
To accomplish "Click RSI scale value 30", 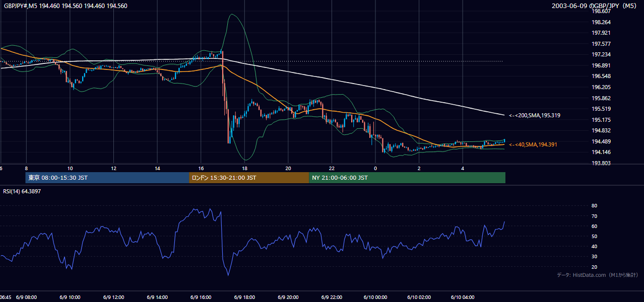I will pos(594,256).
